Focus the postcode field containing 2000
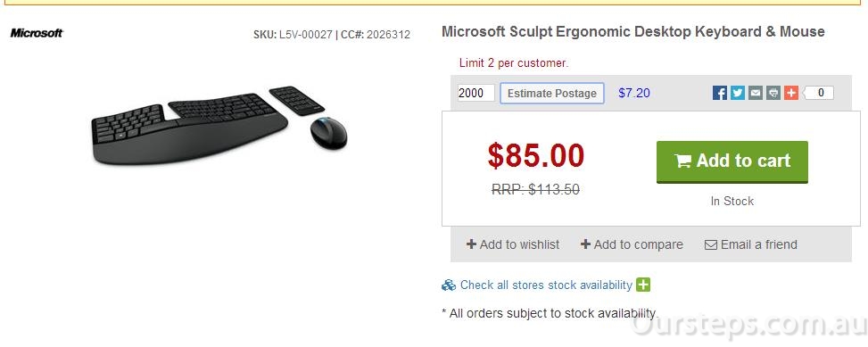This screenshot has width=868, height=347. (x=475, y=93)
